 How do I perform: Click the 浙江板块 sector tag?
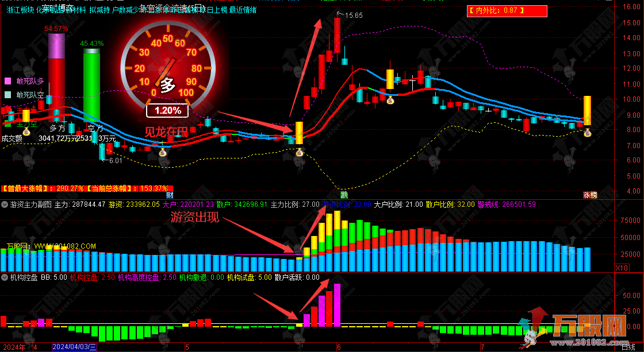click(x=20, y=10)
